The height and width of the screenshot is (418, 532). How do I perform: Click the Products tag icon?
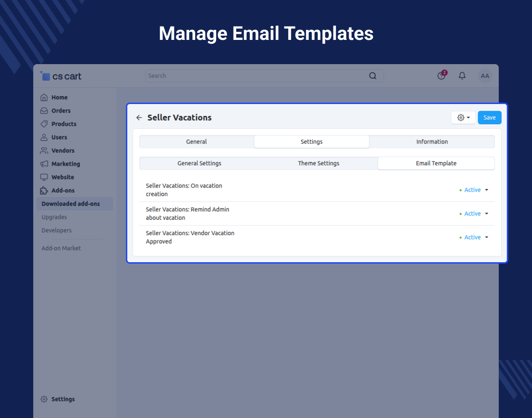click(44, 124)
